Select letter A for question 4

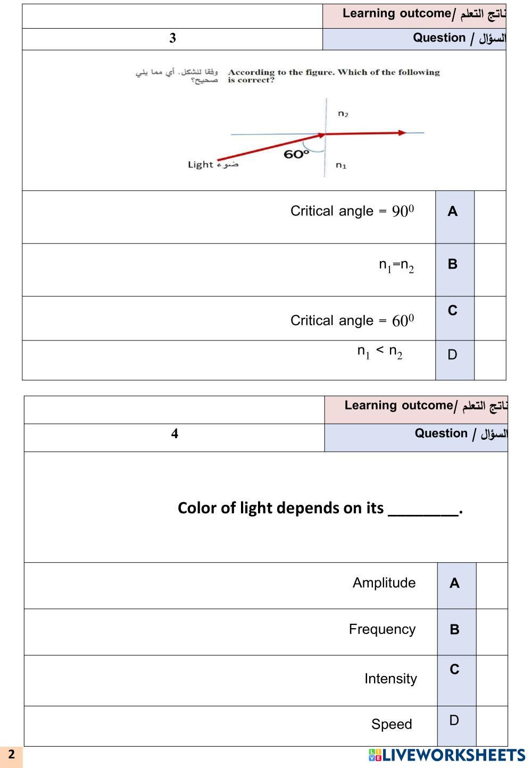(454, 583)
